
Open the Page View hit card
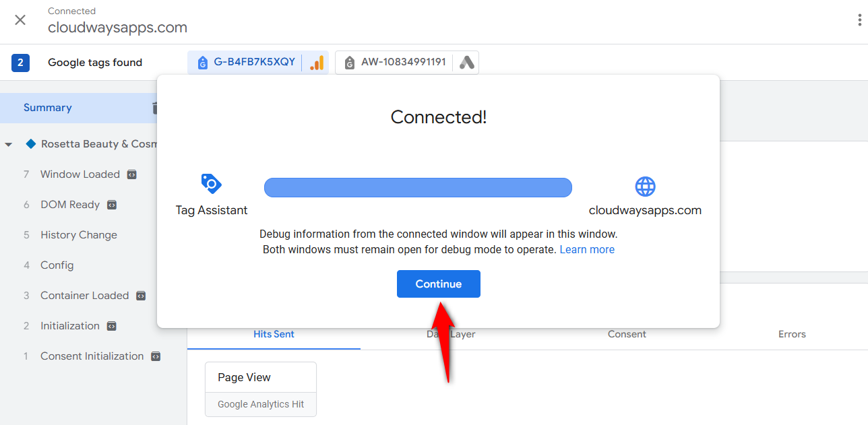coord(261,389)
